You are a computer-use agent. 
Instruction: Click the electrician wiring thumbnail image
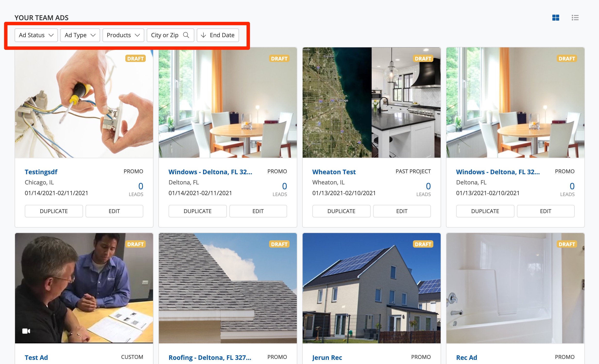[x=84, y=103]
